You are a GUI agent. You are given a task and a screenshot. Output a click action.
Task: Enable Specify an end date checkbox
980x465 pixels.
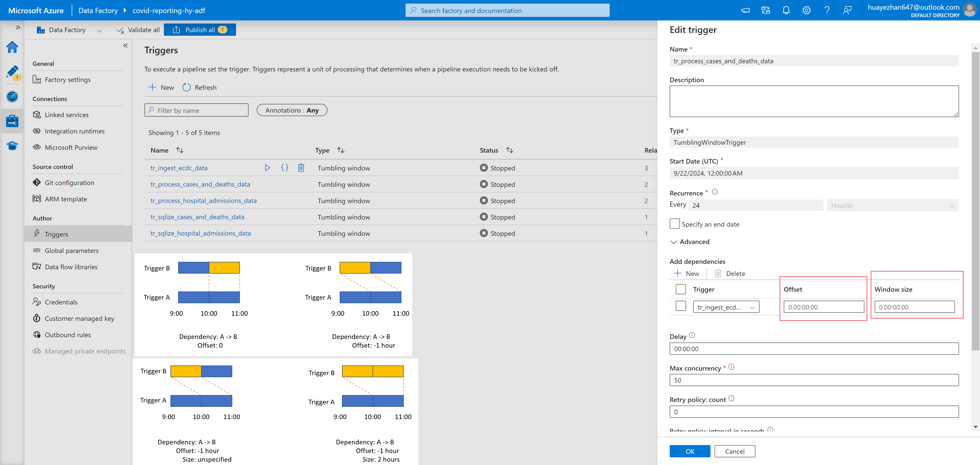click(x=675, y=224)
